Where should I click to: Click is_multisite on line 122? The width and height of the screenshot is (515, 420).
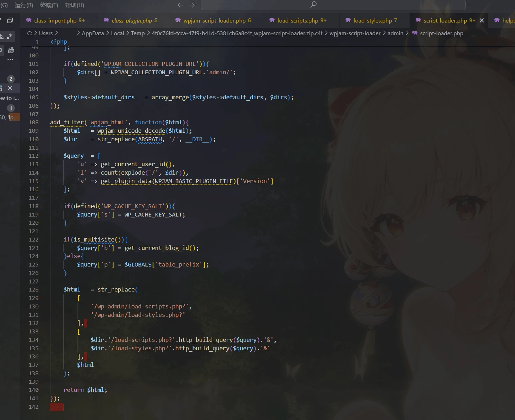94,240
